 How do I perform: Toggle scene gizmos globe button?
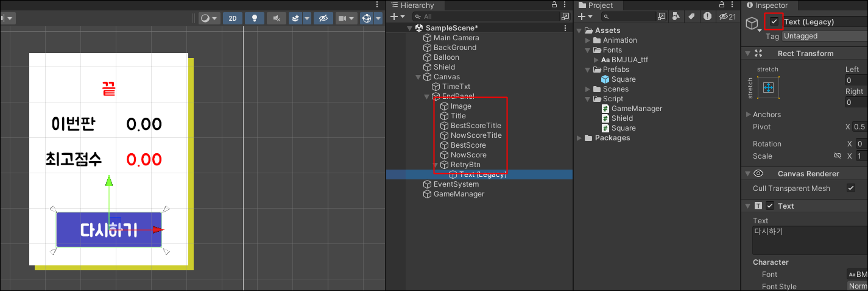[367, 18]
